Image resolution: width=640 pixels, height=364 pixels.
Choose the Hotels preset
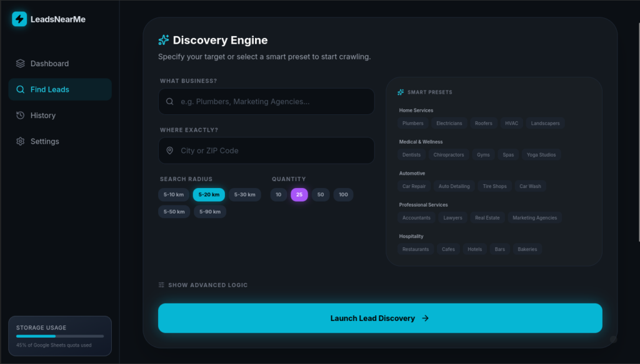475,249
